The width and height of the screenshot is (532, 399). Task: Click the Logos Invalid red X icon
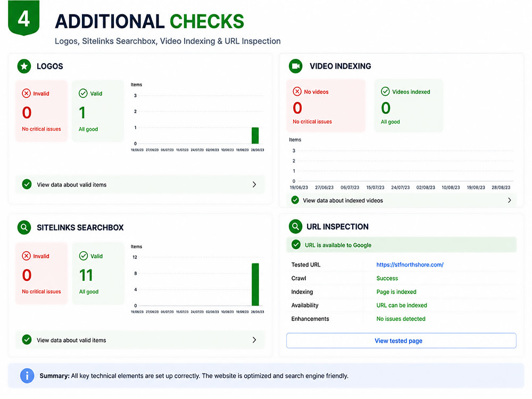[x=26, y=93]
